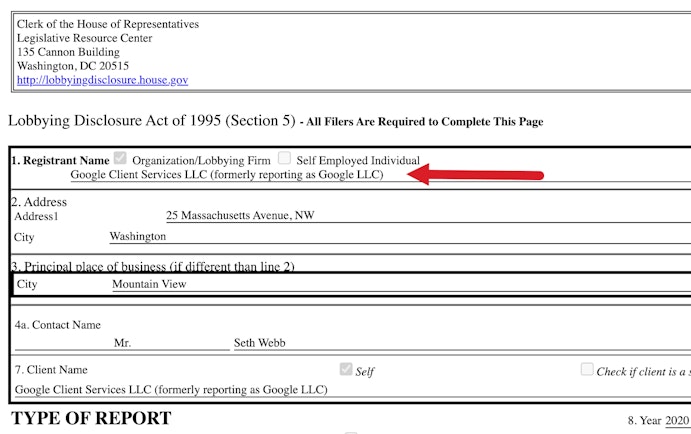Image resolution: width=691 pixels, height=434 pixels.
Task: Toggle the Self client checkbox
Action: pos(346,369)
